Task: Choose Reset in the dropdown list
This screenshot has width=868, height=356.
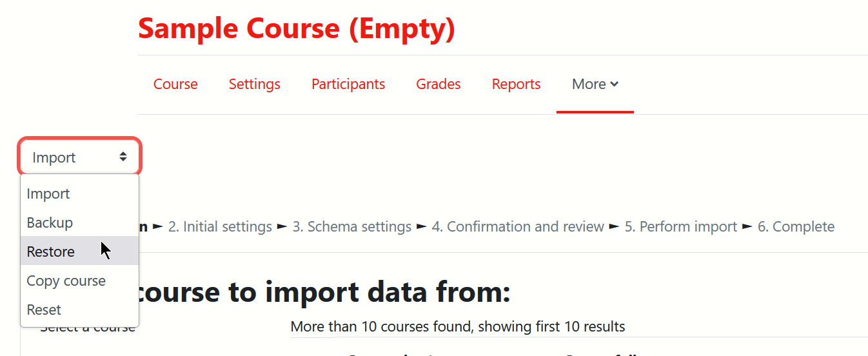Action: (80, 310)
